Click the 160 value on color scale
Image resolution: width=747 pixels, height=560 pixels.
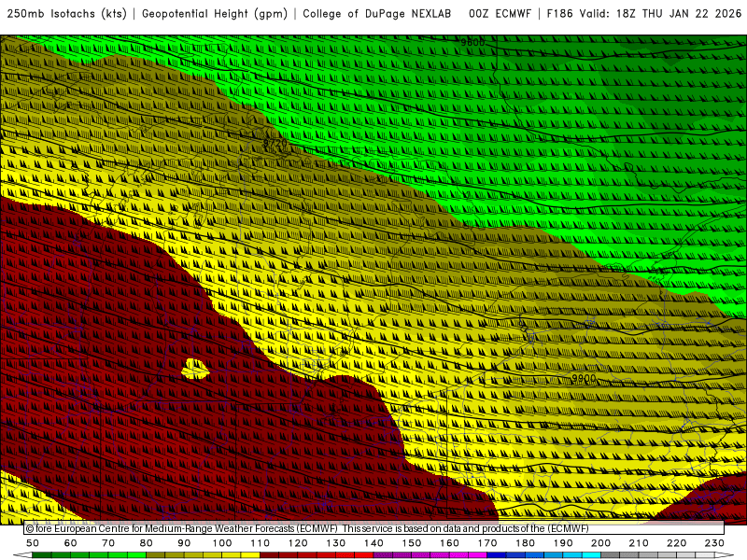449,543
